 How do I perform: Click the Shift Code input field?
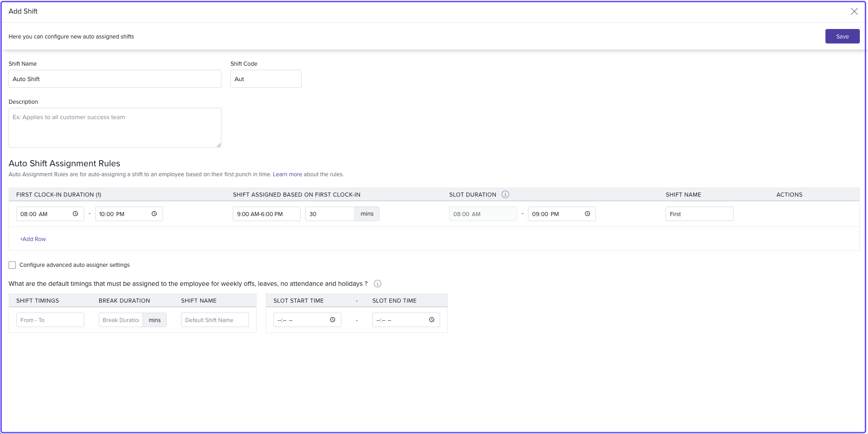coord(265,79)
